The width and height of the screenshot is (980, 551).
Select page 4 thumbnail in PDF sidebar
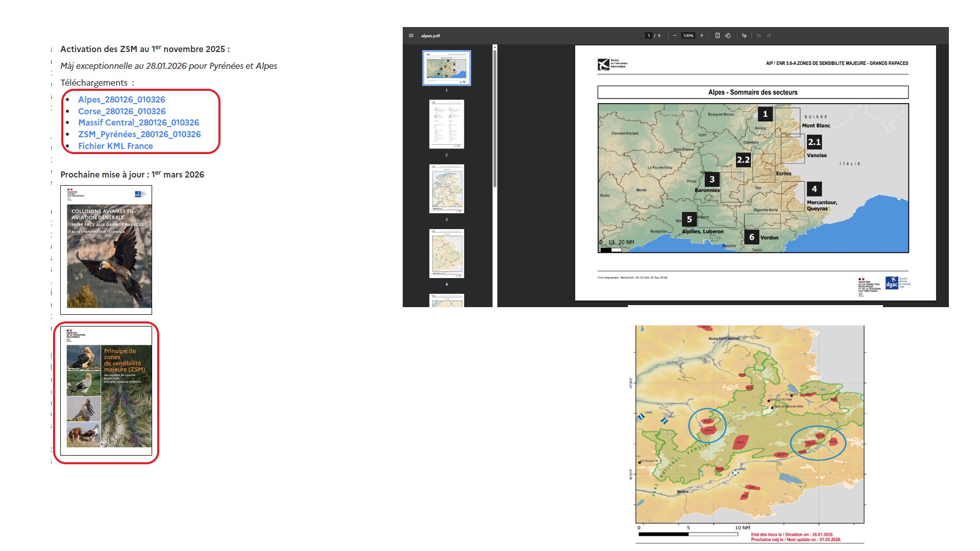click(x=447, y=253)
